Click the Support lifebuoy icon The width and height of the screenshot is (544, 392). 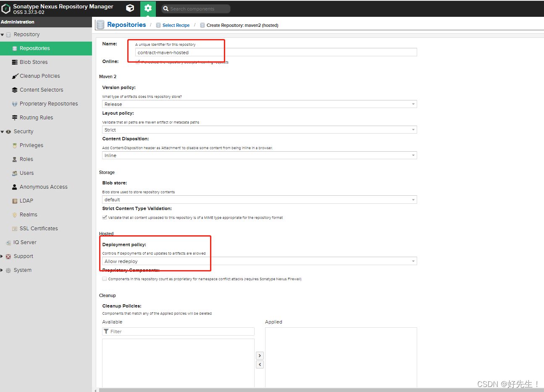point(8,256)
